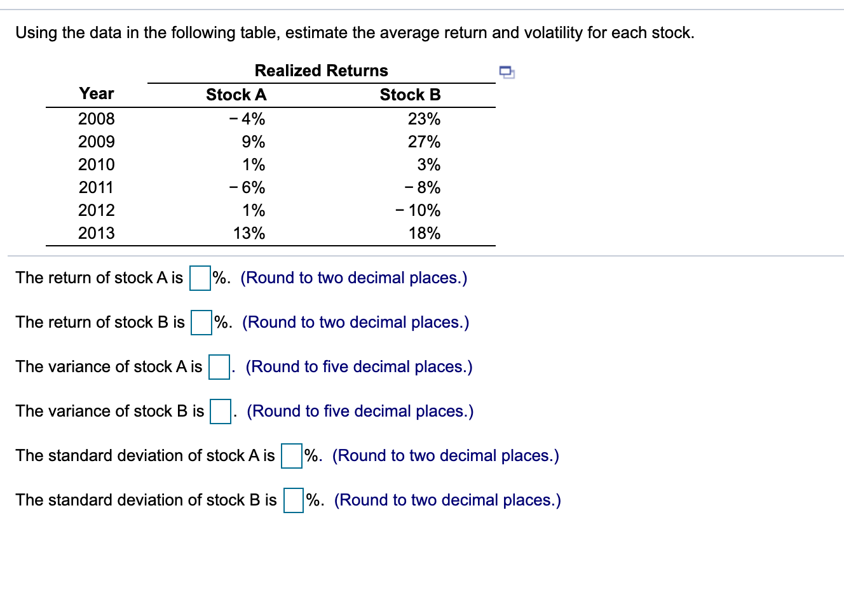Click the input box for variance of stock B

[x=219, y=412]
